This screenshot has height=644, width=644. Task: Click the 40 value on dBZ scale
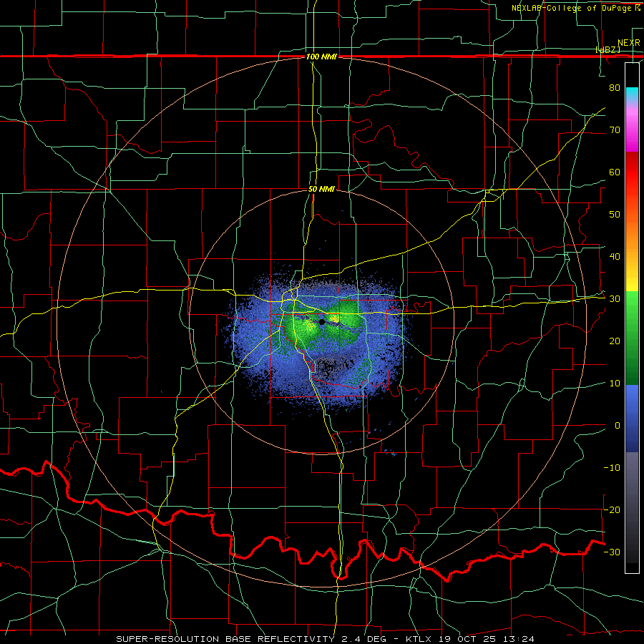coord(615,257)
